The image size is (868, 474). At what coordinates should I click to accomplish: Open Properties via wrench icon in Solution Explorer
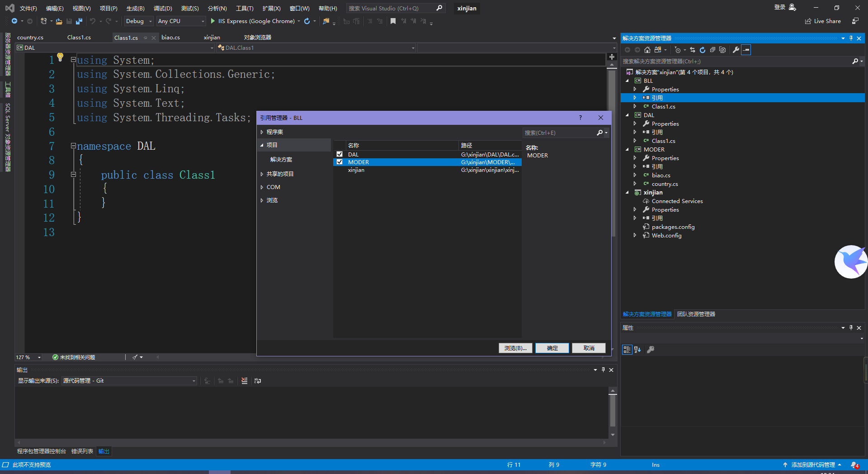(736, 50)
